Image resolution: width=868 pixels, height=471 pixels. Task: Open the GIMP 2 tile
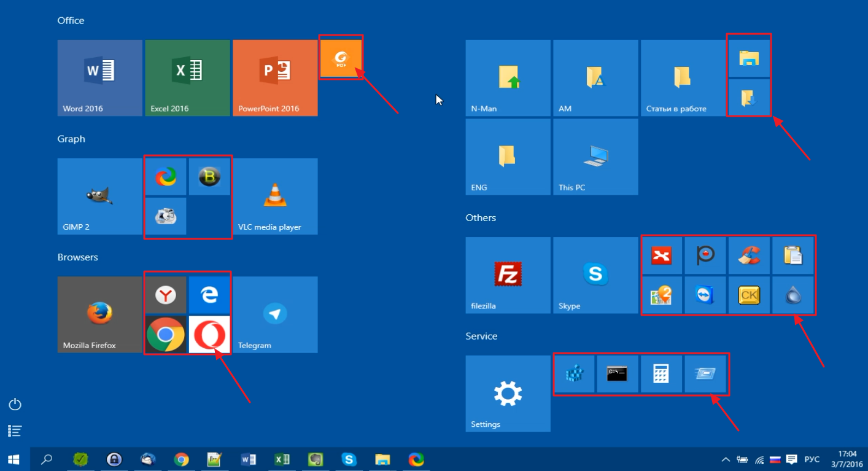point(99,196)
